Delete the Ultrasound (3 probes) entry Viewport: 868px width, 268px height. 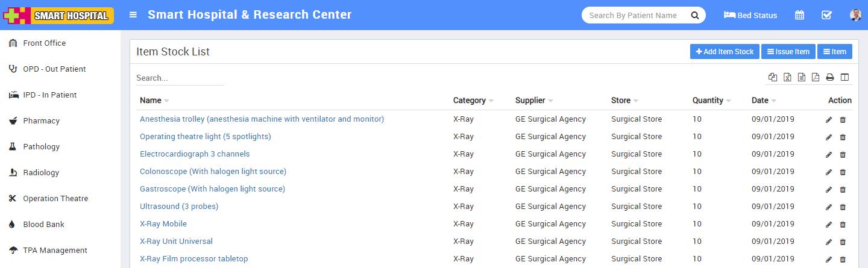[x=843, y=207]
